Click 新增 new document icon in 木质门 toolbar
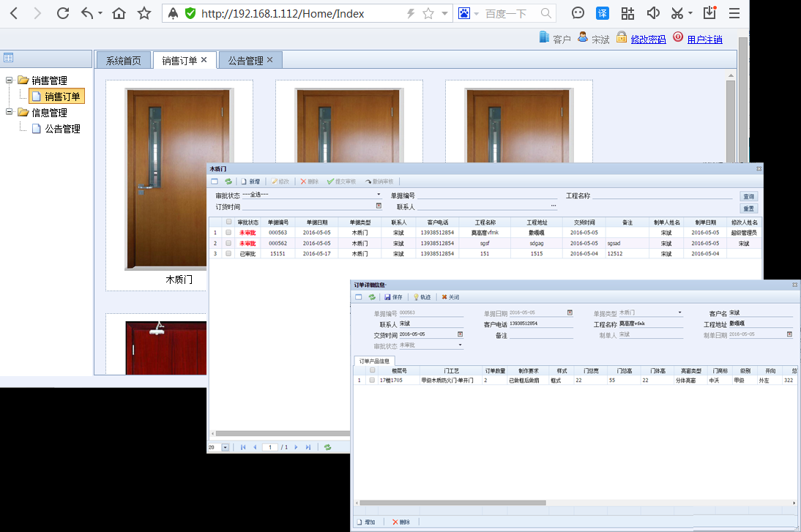The height and width of the screenshot is (532, 801). 244,181
